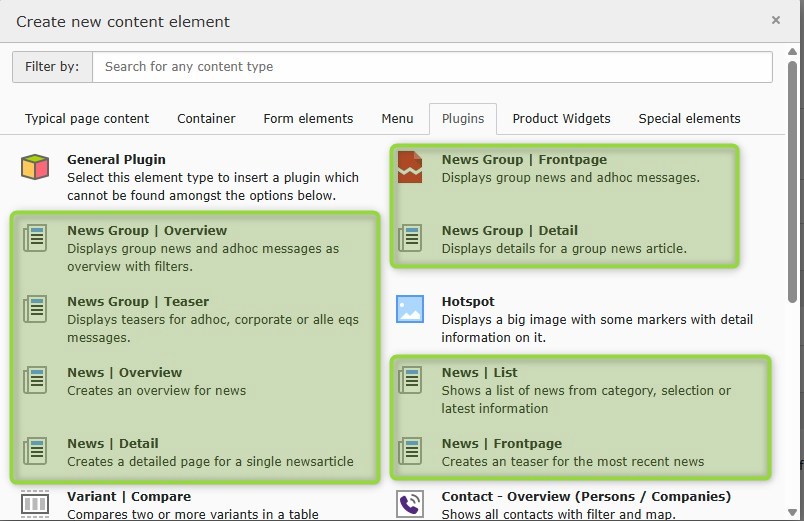Click the News Frontpage plugin icon
This screenshot has height=521, width=804.
pos(410,451)
